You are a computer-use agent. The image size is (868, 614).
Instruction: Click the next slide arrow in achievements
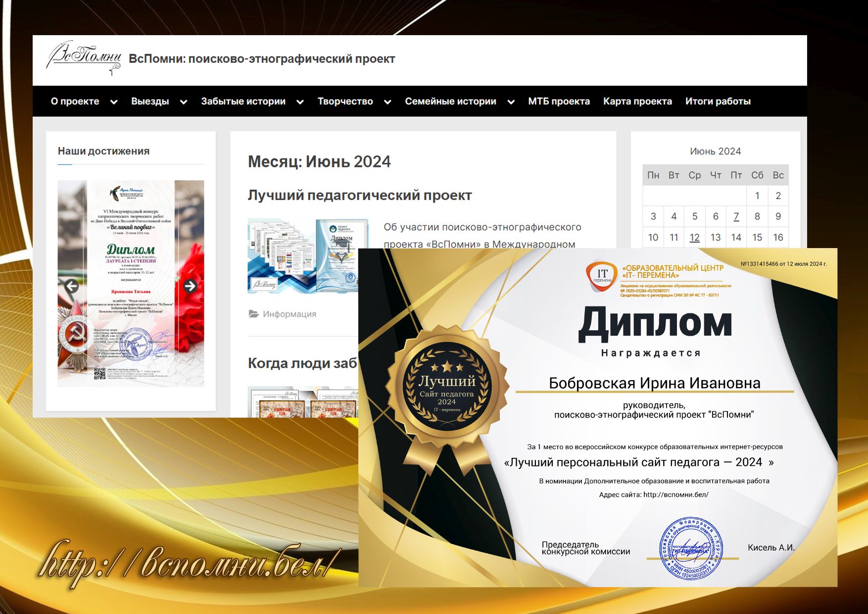(x=190, y=286)
